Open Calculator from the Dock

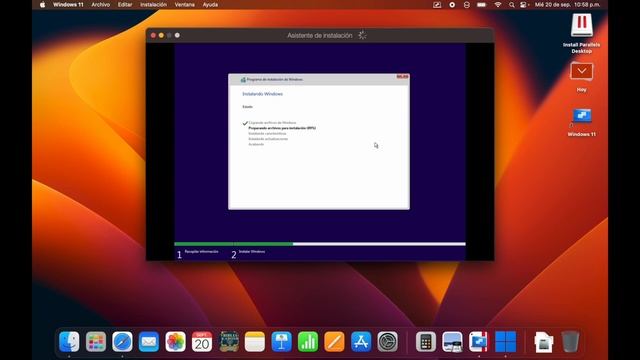pyautogui.click(x=426, y=341)
